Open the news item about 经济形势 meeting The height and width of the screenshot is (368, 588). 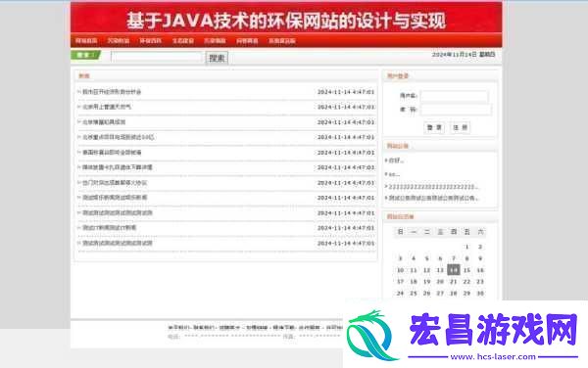(x=112, y=92)
